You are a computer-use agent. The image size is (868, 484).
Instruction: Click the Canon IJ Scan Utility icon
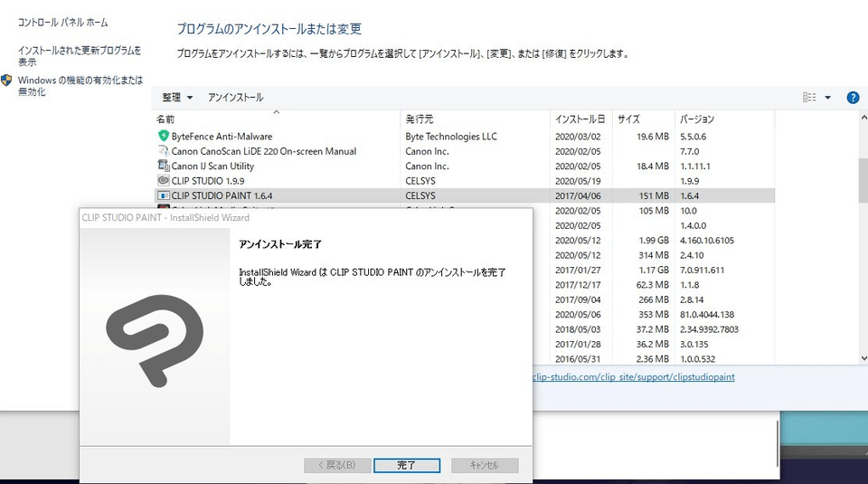[163, 166]
